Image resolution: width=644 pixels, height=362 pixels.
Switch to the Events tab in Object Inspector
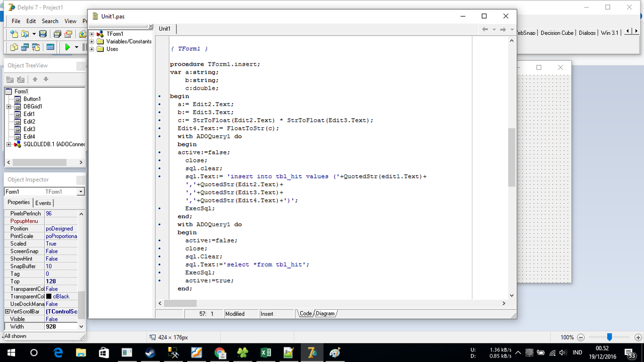(x=43, y=203)
